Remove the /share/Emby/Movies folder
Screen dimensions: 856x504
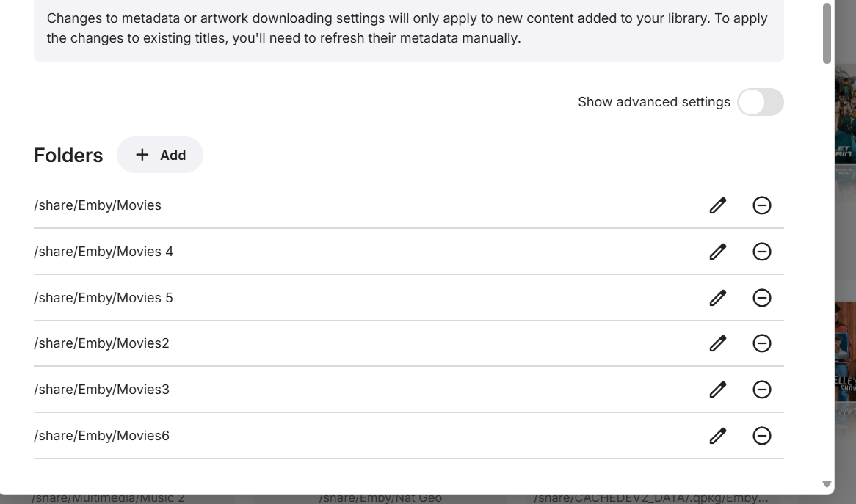762,205
